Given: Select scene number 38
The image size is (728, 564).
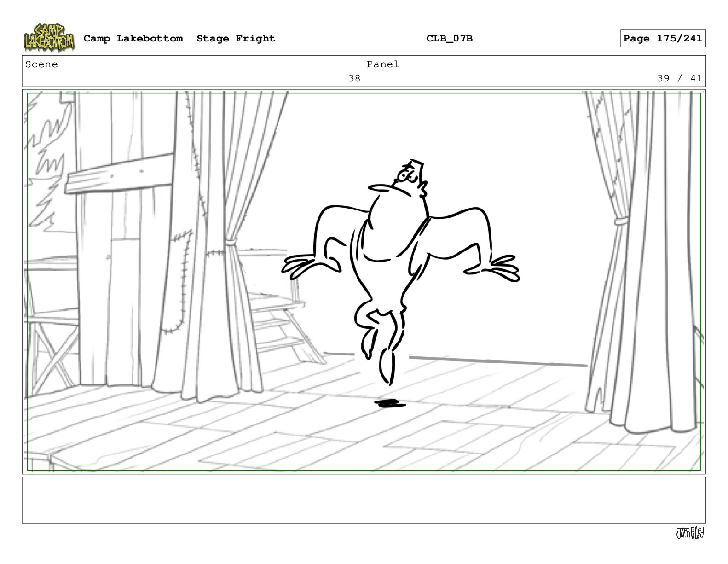Looking at the screenshot, I should point(354,78).
